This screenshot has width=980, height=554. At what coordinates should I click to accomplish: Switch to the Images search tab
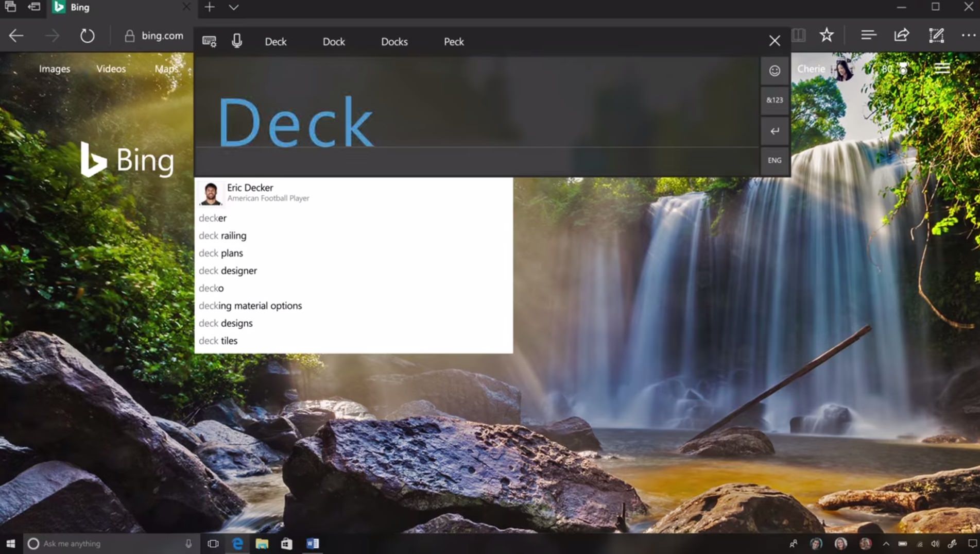click(x=54, y=68)
